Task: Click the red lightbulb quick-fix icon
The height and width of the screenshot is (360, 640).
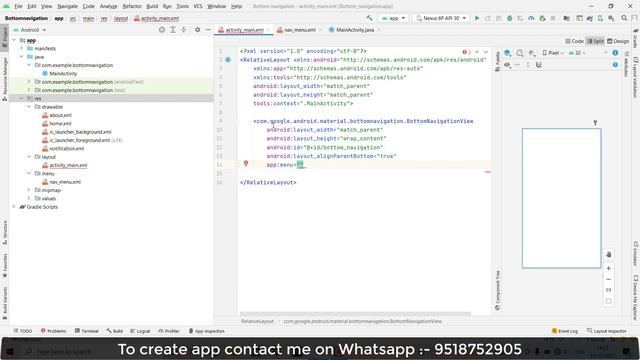Action: (x=246, y=163)
